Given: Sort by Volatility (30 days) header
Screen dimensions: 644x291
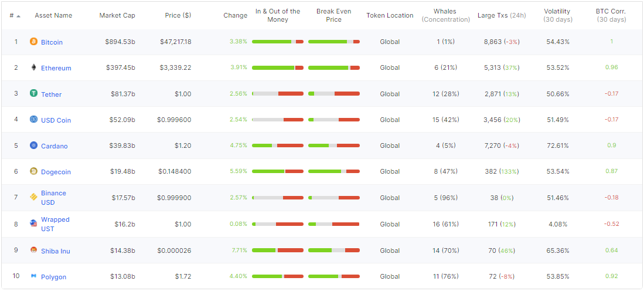Looking at the screenshot, I should (x=558, y=15).
